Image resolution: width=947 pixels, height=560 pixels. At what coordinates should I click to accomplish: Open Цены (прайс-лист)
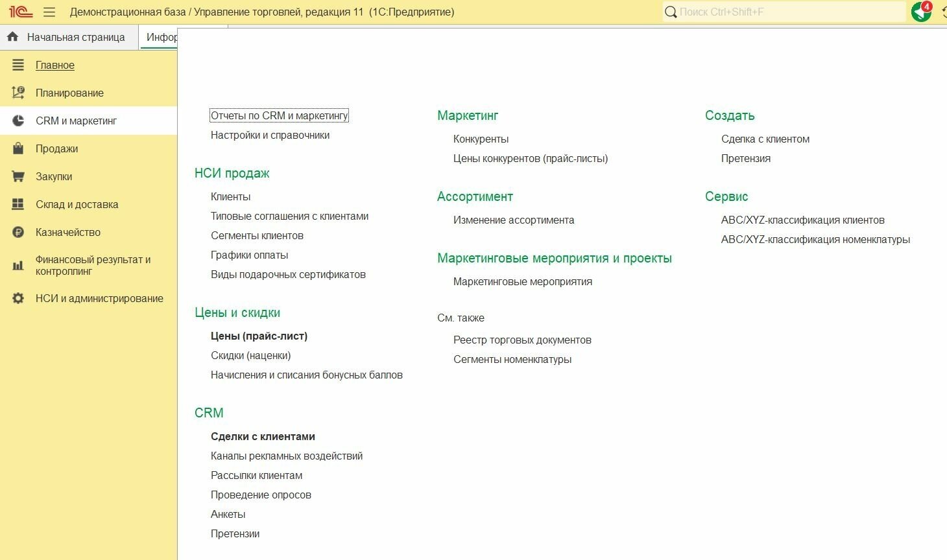(x=259, y=336)
